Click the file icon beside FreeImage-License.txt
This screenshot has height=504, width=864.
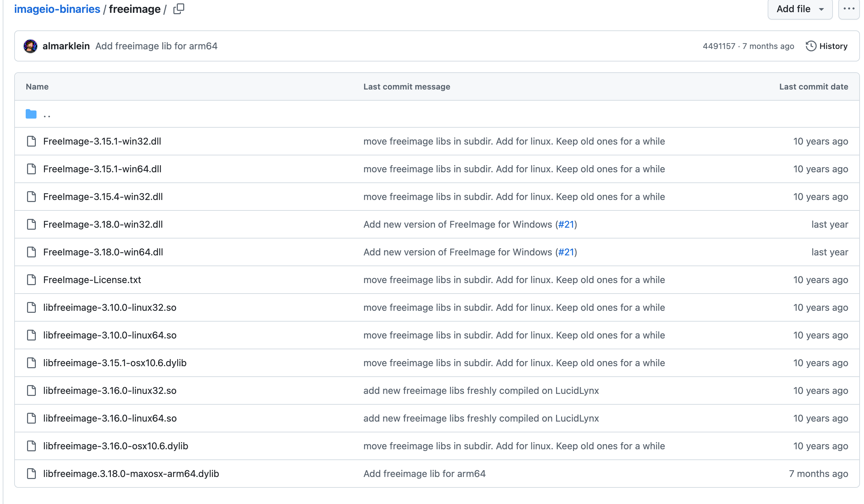tap(31, 280)
